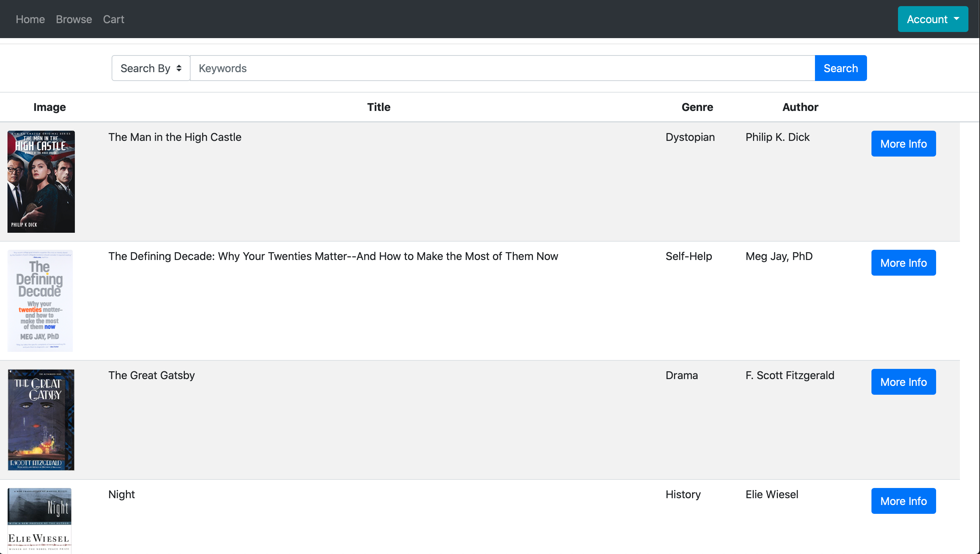Click author F. Scott Fitzgerald
The width and height of the screenshot is (980, 554).
[789, 375]
